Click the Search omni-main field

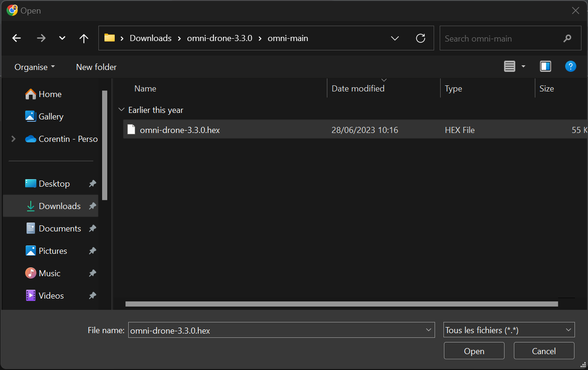click(x=501, y=38)
